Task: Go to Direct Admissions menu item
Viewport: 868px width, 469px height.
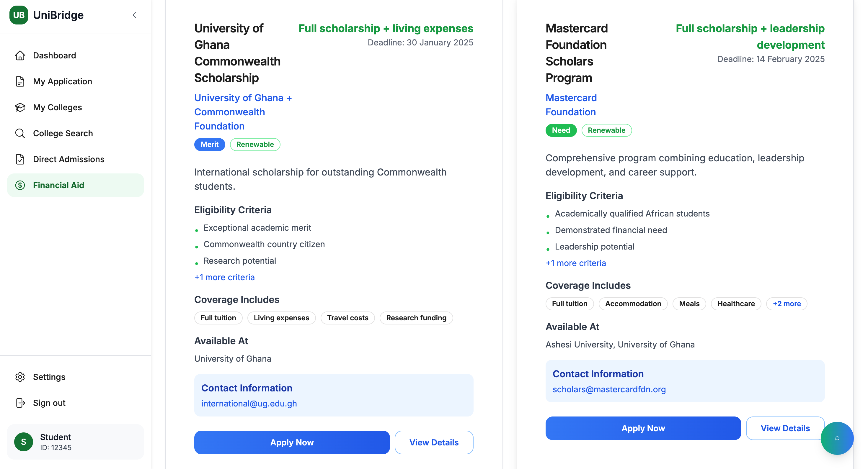Action: [x=69, y=159]
